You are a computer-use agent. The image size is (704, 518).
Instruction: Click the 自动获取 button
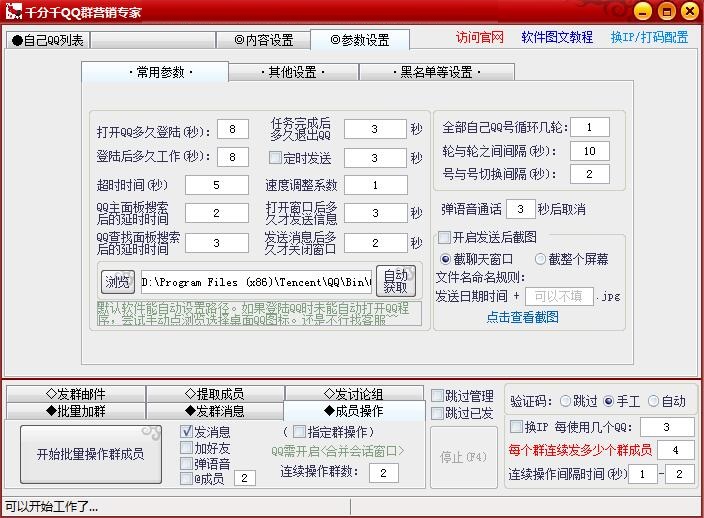(x=396, y=281)
